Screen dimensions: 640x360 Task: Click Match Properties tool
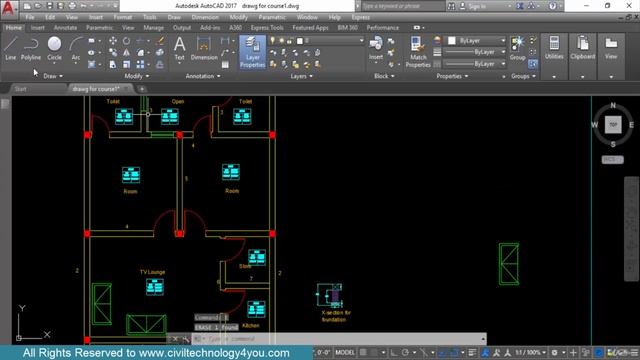coord(418,51)
